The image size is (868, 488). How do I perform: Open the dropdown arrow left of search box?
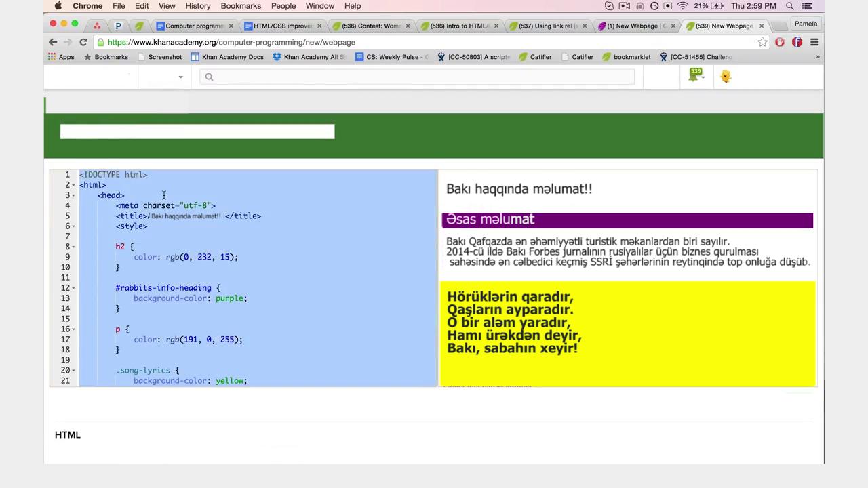click(x=180, y=77)
